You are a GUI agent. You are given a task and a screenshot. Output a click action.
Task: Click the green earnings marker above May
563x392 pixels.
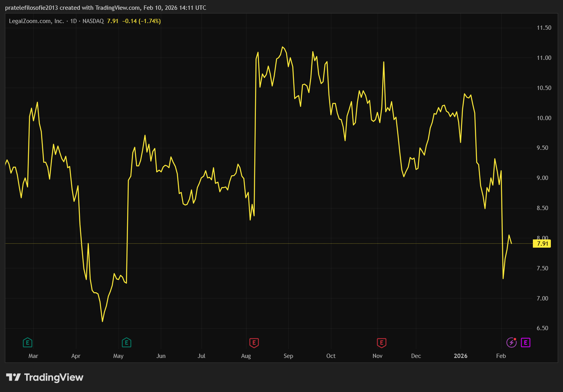126,343
